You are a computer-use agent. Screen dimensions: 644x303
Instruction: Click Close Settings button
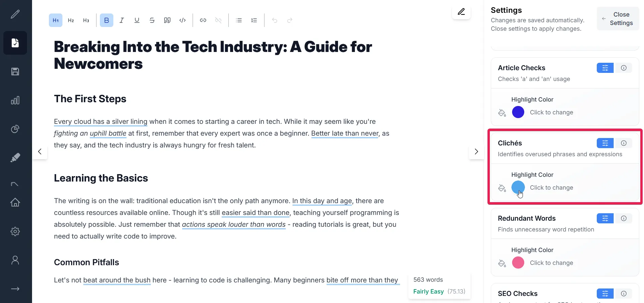618,19
